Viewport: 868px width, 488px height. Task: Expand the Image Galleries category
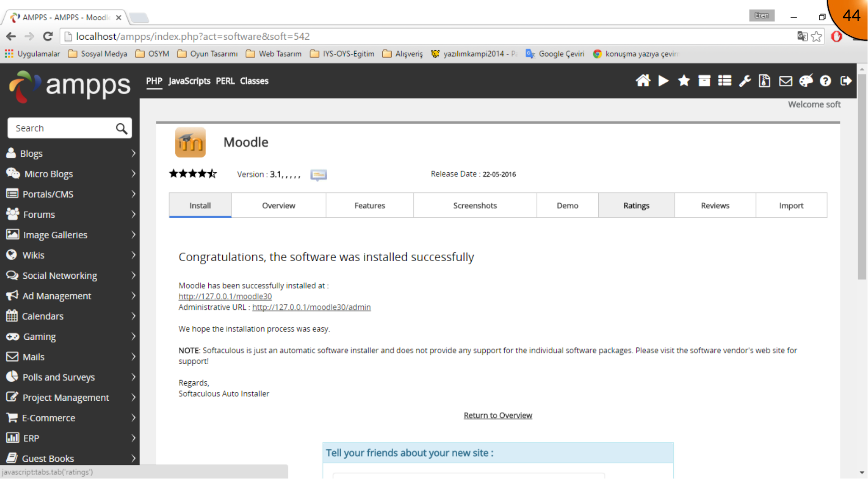(70, 235)
